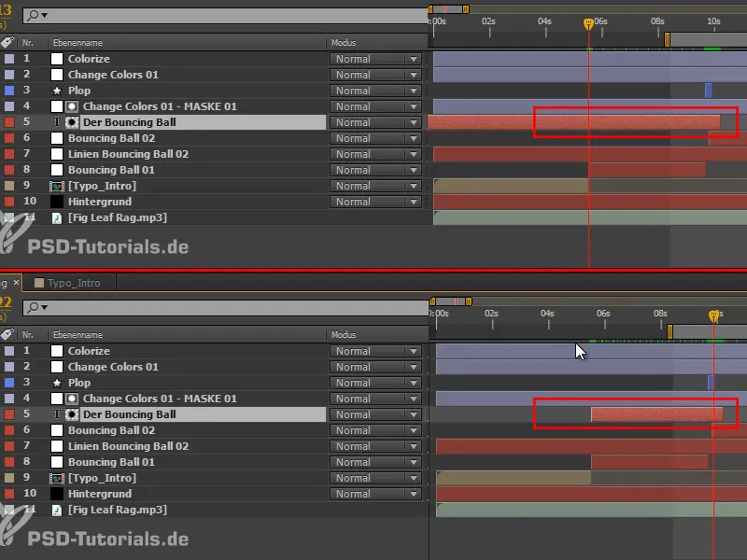
Task: Click the black solid icon of Hintergrund in top panel
Action: (57, 202)
